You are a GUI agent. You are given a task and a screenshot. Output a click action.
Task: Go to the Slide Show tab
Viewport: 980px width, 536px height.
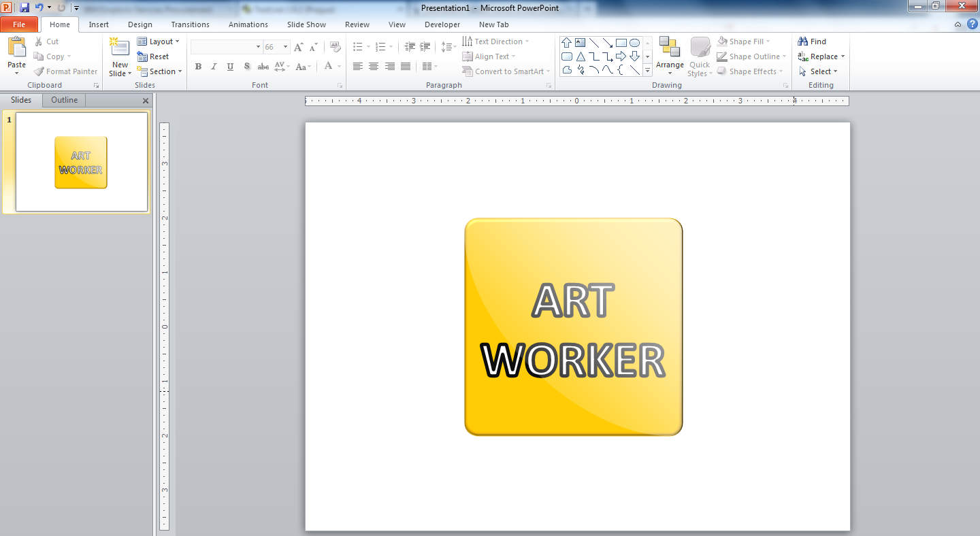(306, 24)
